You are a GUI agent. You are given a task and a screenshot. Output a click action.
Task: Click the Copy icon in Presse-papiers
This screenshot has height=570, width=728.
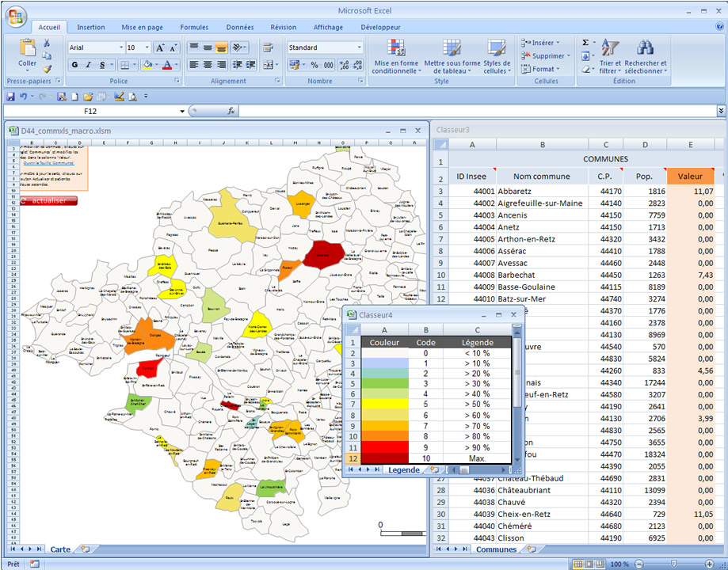click(47, 56)
